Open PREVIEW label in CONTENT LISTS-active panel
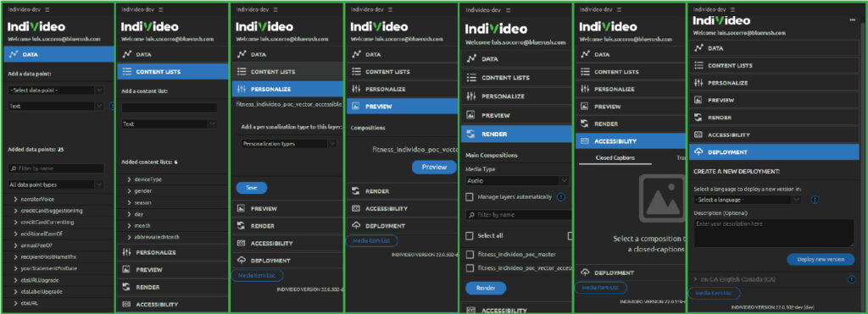Image resolution: width=868 pixels, height=314 pixels. [x=149, y=270]
